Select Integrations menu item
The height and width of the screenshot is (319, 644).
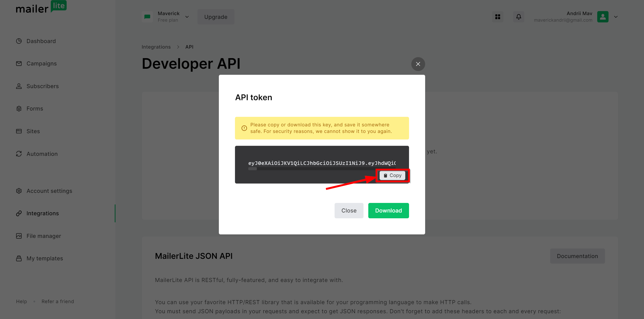click(x=43, y=213)
